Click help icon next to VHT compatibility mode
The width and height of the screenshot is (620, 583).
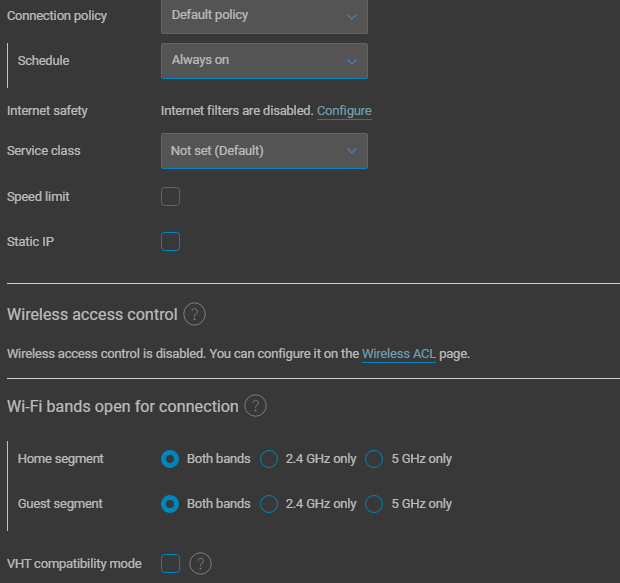coord(200,563)
